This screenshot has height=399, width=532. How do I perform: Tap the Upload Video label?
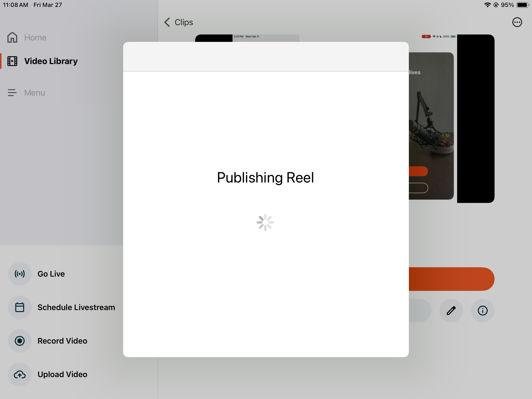[62, 374]
